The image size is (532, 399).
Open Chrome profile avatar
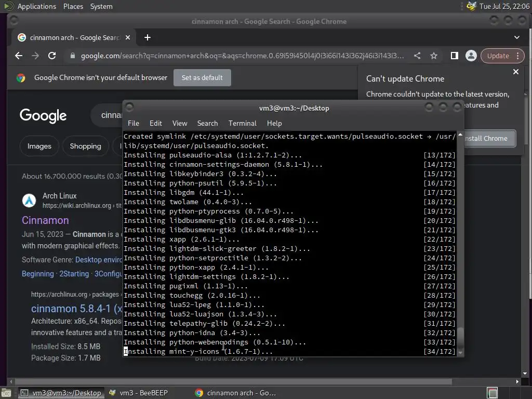[x=471, y=56]
